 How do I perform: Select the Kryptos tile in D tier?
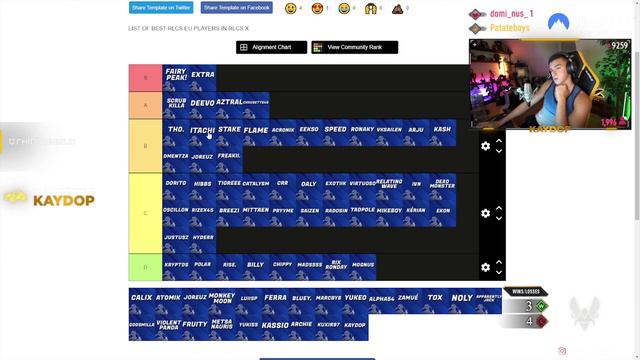tap(176, 267)
